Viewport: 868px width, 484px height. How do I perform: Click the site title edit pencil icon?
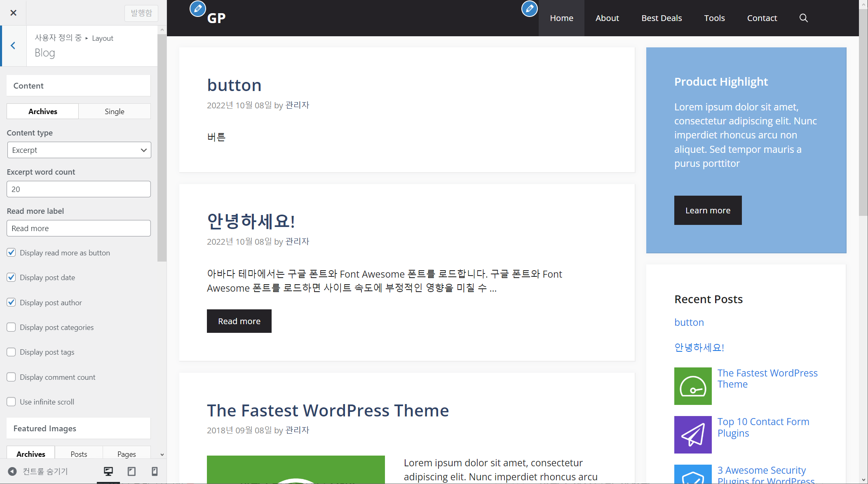click(197, 9)
